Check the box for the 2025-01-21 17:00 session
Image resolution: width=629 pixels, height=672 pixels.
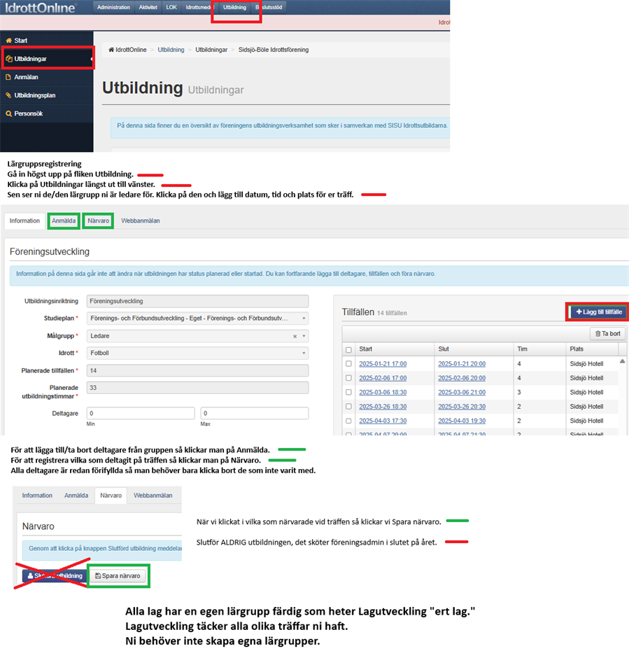click(x=348, y=364)
